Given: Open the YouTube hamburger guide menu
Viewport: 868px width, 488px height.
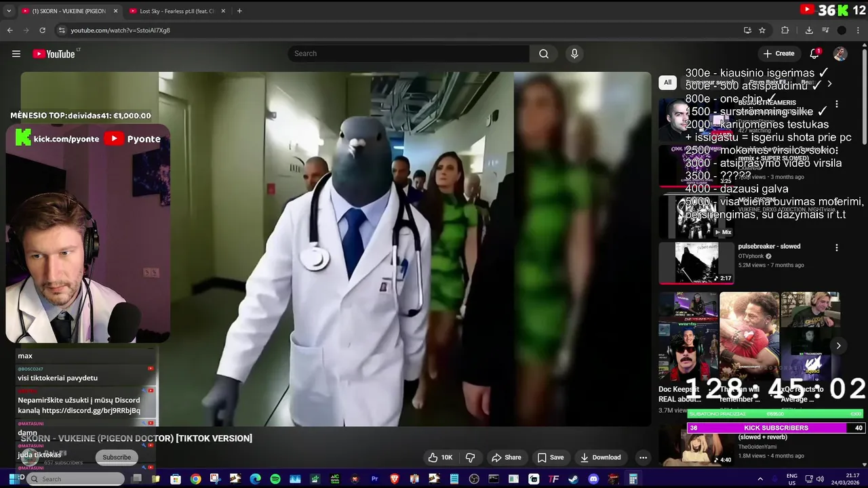Looking at the screenshot, I should pos(16,54).
